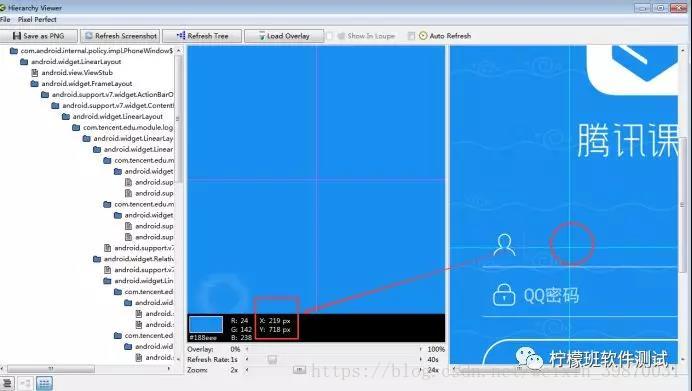This screenshot has height=391, width=692.
Task: Select the android.view.ViewStub tree node
Action: [x=77, y=72]
